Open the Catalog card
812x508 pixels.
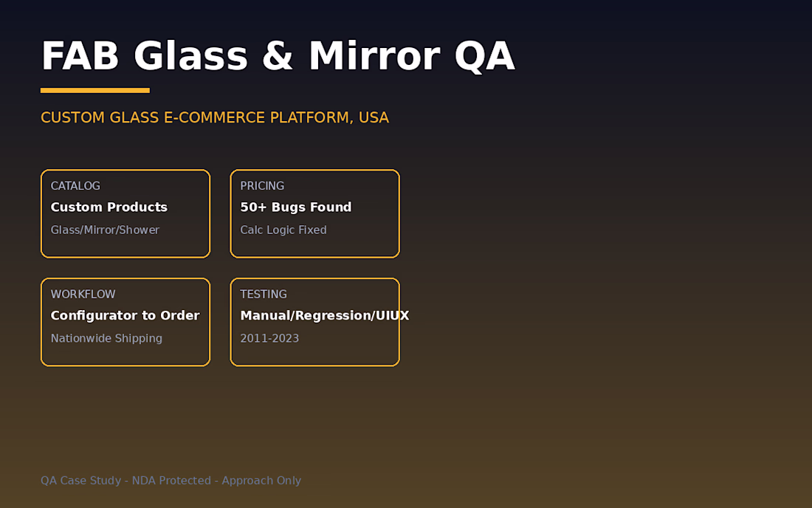point(125,213)
